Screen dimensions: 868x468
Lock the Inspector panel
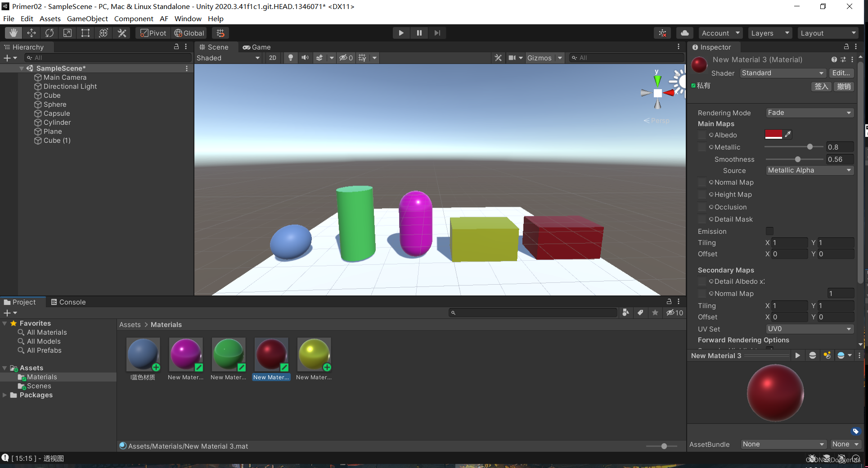click(846, 47)
